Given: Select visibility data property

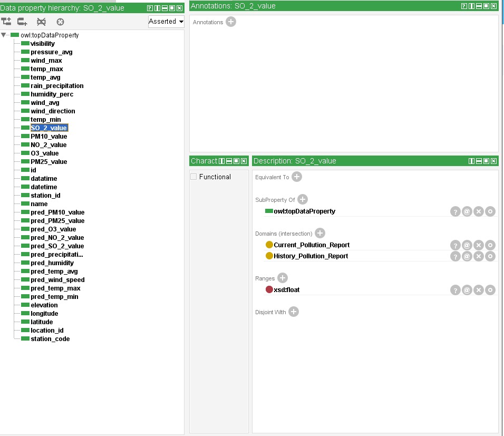Looking at the screenshot, I should 42,43.
